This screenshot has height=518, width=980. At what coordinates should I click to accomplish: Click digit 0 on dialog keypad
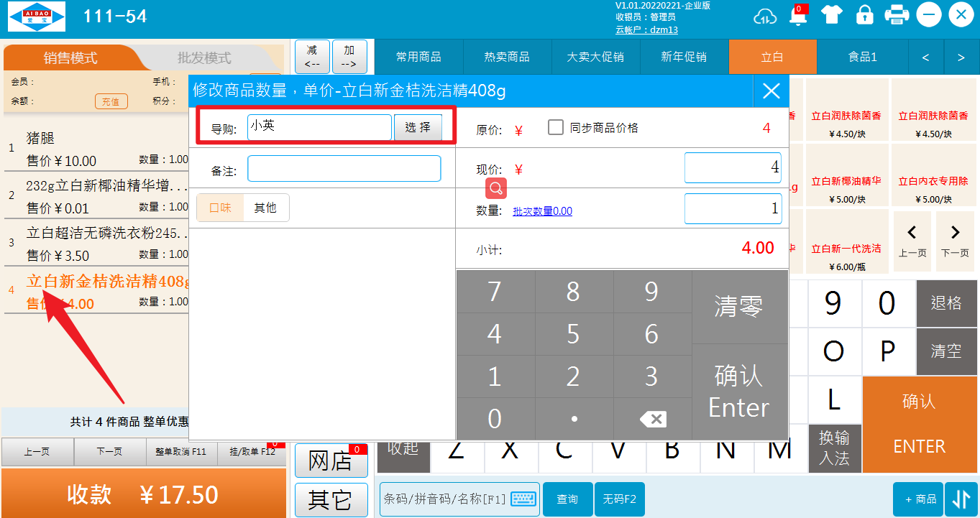(495, 419)
